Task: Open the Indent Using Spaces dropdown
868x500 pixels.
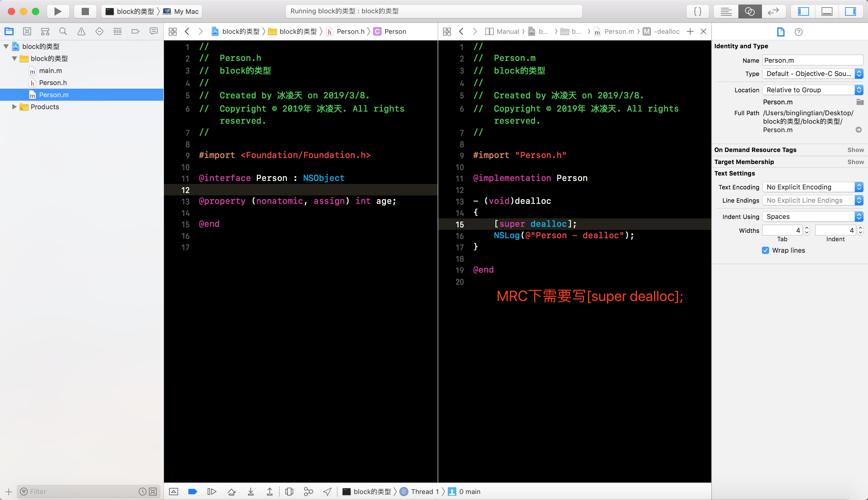Action: [812, 217]
